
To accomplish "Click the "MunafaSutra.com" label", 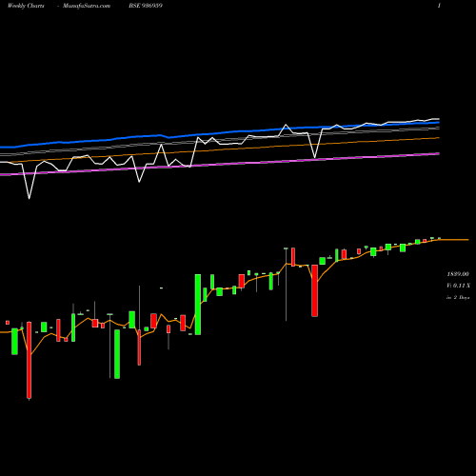I will (x=87, y=6).
